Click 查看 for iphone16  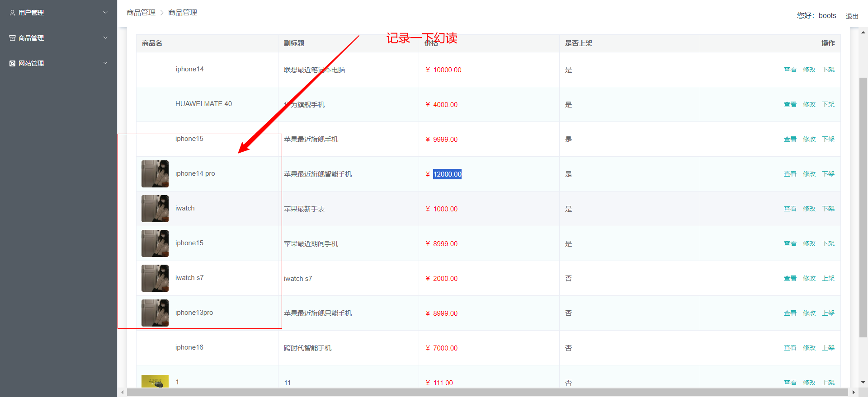(790, 348)
